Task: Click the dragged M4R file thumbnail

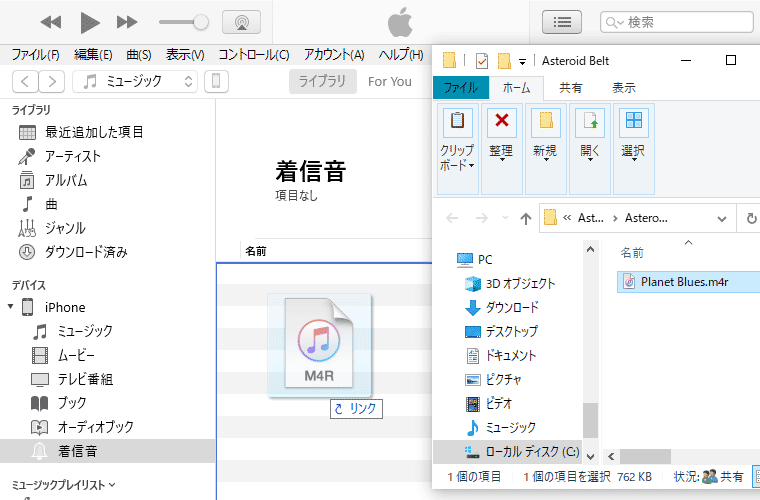Action: [319, 345]
